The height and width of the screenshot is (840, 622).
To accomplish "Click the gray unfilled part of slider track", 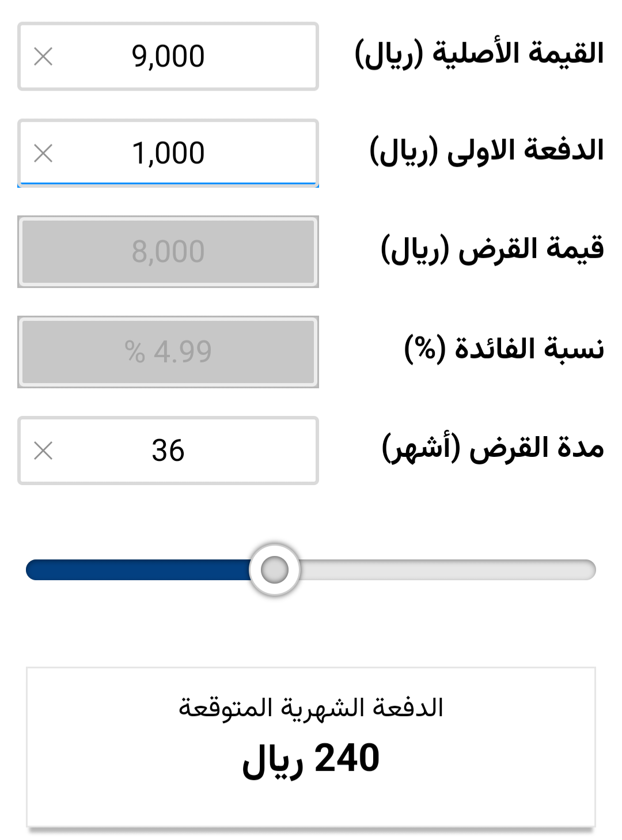I will pos(448,570).
